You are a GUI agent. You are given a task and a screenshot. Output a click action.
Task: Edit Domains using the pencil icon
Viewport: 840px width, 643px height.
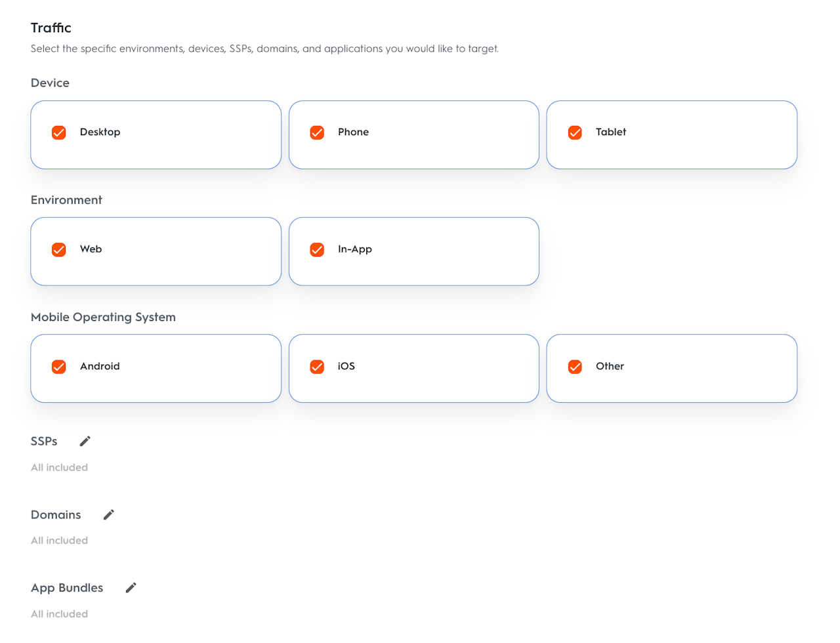click(x=109, y=515)
